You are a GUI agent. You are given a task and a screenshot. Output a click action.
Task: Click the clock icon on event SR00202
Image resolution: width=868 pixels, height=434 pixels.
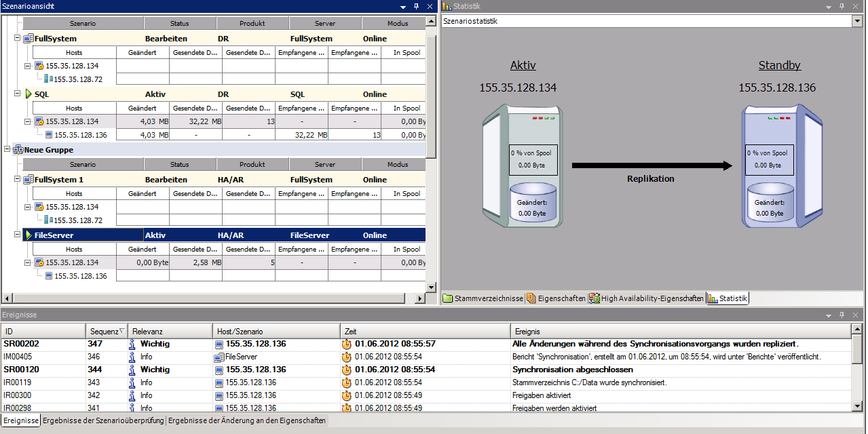347,344
